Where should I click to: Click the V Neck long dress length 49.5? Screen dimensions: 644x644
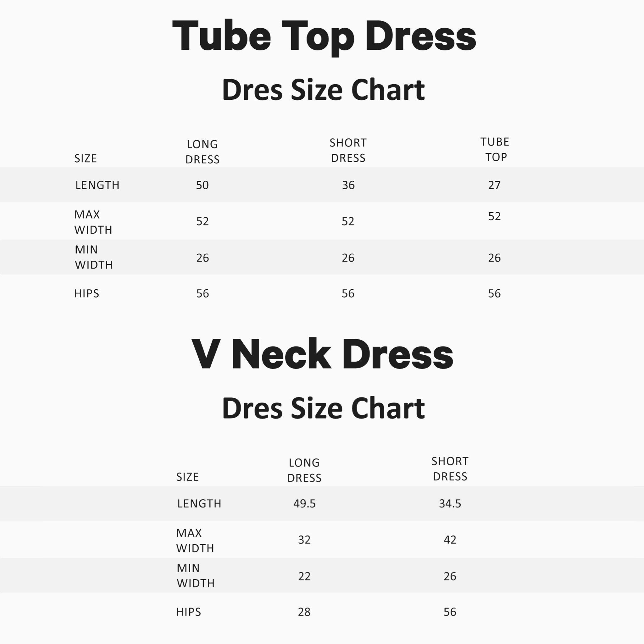(x=304, y=503)
